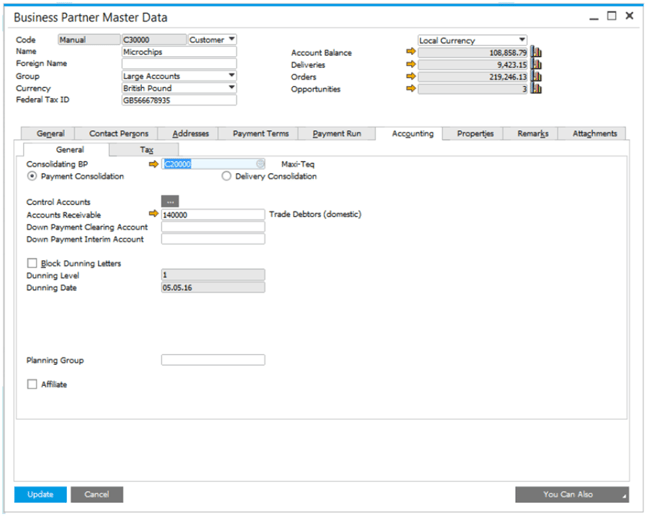Screen dimensions: 649x517
Task: Minimize the Business Partner Master Data window
Action: (594, 17)
